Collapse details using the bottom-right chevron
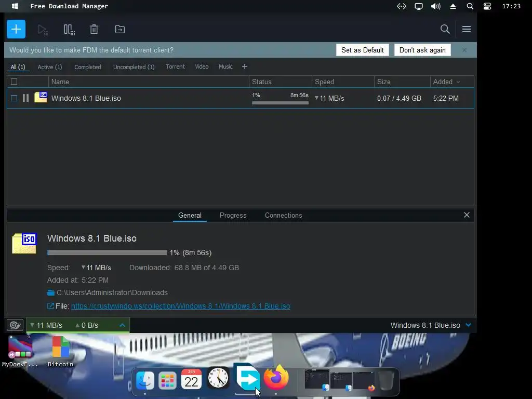The width and height of the screenshot is (532, 399). 469,325
